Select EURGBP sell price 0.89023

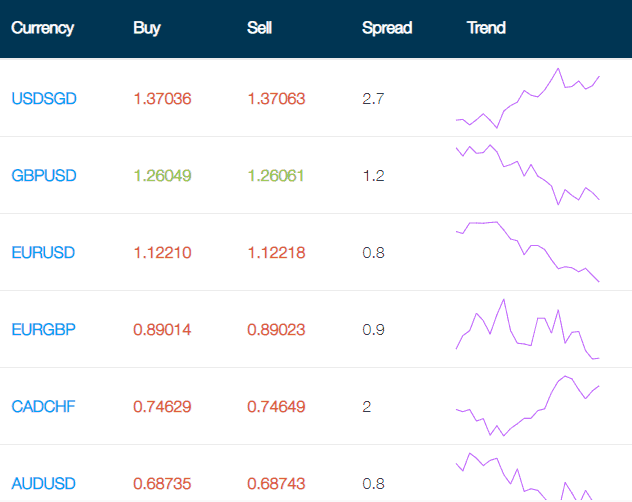276,330
